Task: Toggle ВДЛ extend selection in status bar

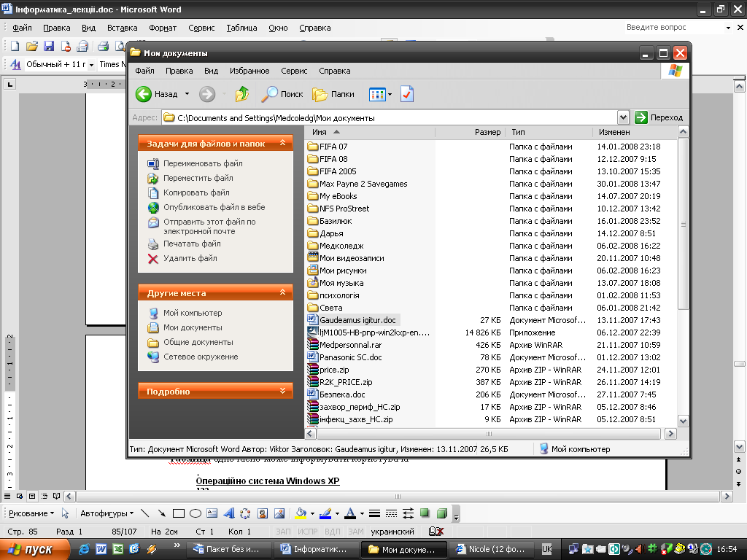Action: [333, 532]
